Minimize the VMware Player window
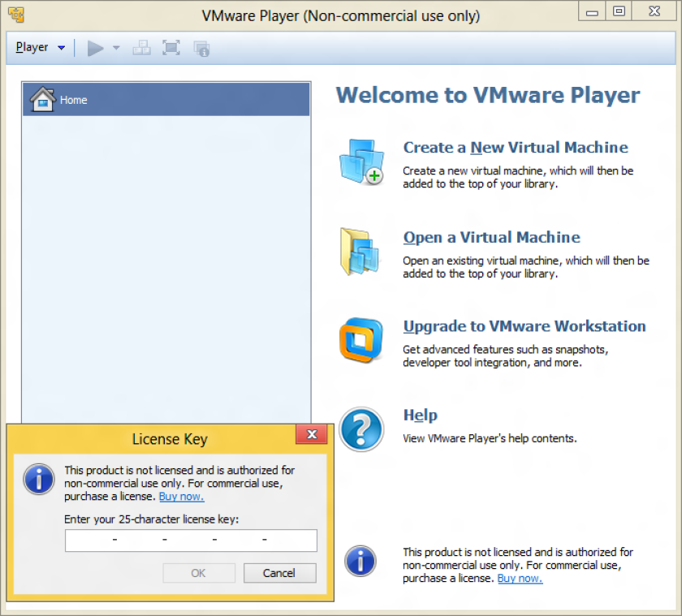The height and width of the screenshot is (616, 682). click(592, 11)
